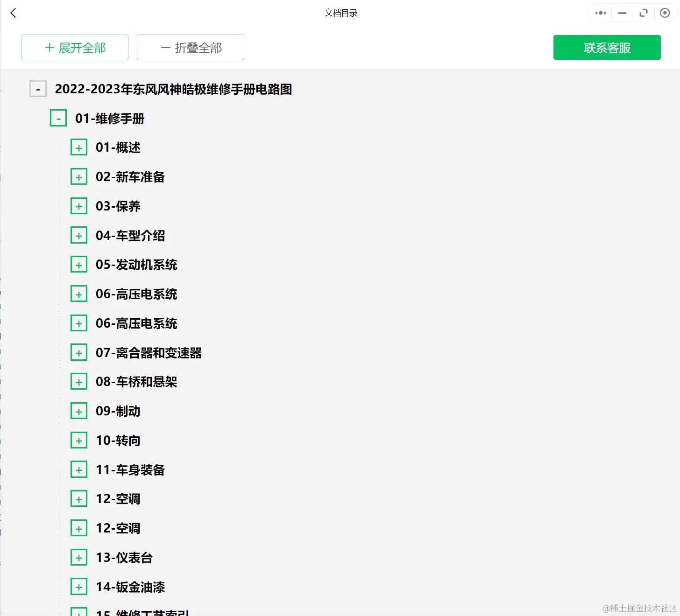Viewport: 680px width, 616px height.
Task: Collapse the 01-维修手册 node
Action: pos(58,118)
